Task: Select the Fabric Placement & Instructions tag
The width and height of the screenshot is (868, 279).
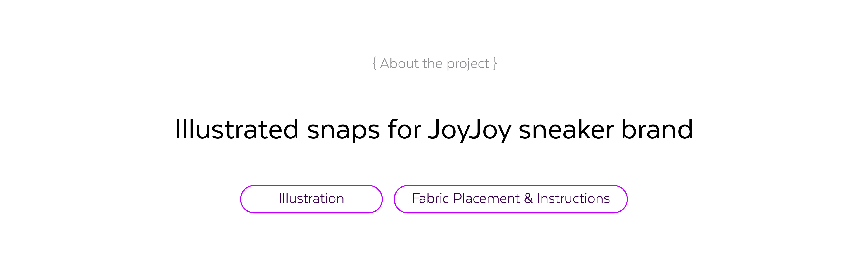Action: pyautogui.click(x=510, y=199)
